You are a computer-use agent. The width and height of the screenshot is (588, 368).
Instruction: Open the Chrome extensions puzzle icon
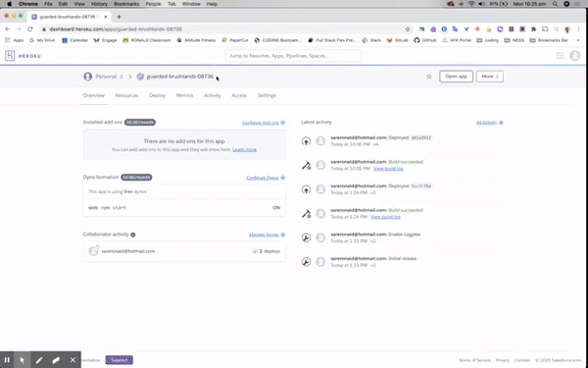pos(534,28)
